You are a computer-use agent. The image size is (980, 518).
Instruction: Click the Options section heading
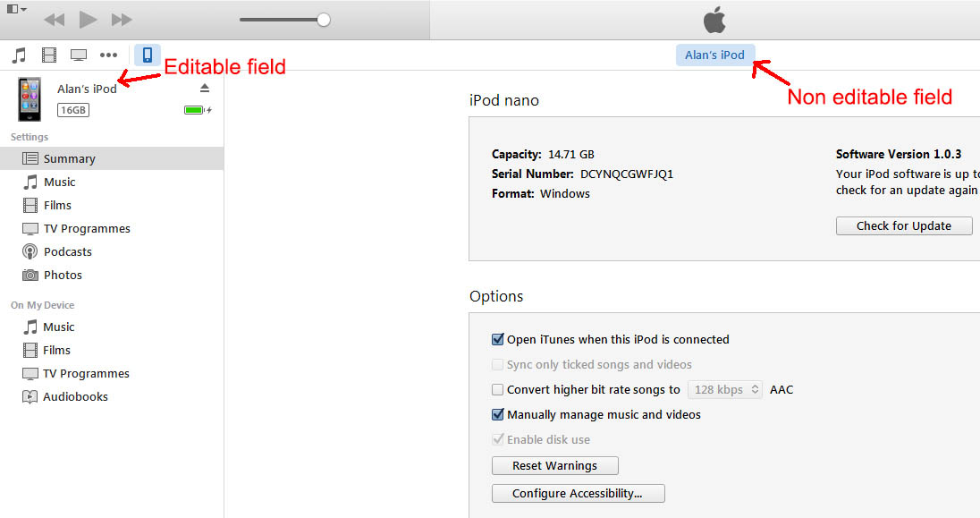(x=496, y=296)
